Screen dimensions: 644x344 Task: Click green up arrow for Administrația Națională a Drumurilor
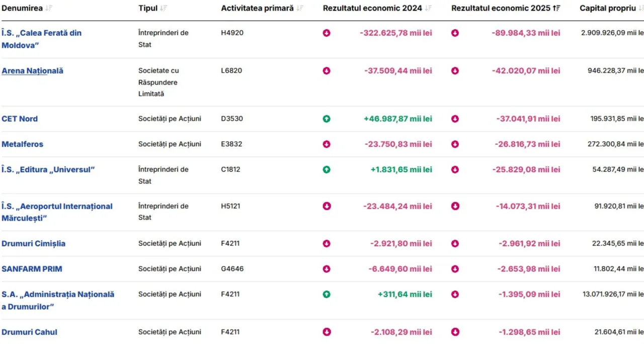point(327,295)
